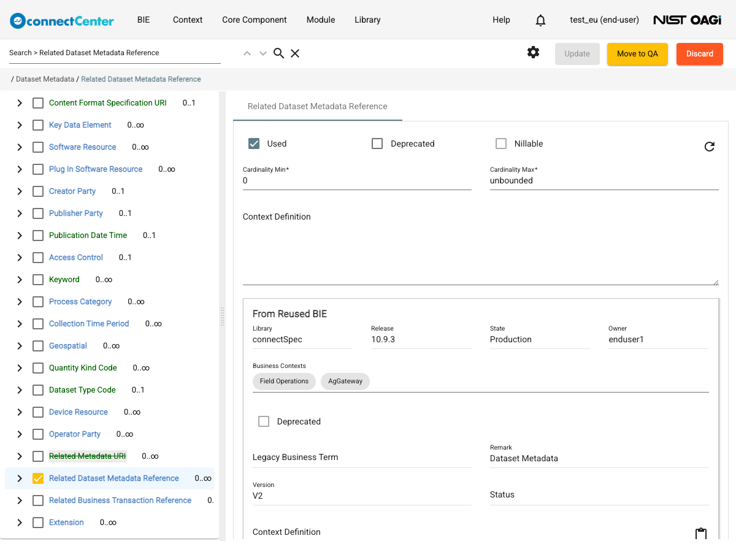
Task: Open the test_eu (end-user) account menu
Action: (604, 20)
